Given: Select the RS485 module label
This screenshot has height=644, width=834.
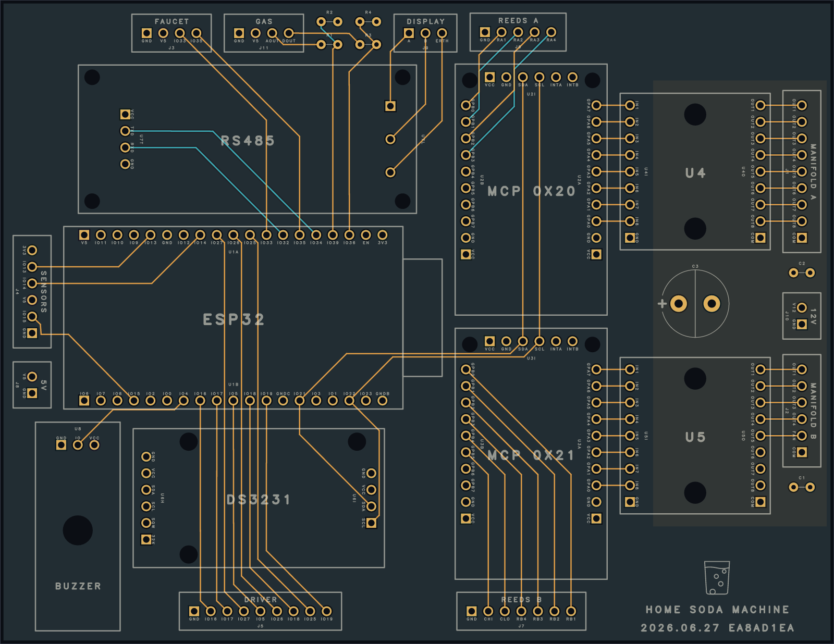Looking at the screenshot, I should click(x=248, y=141).
